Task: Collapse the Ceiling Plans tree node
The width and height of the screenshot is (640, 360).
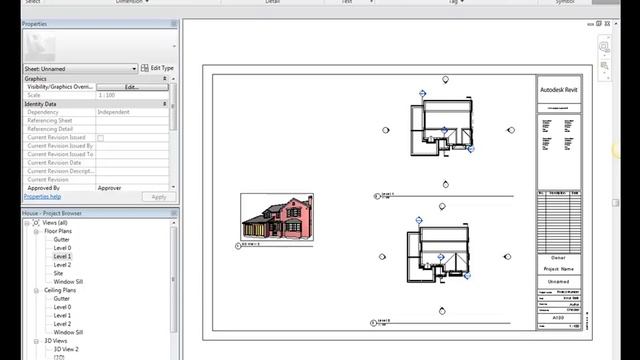Action: click(36, 291)
